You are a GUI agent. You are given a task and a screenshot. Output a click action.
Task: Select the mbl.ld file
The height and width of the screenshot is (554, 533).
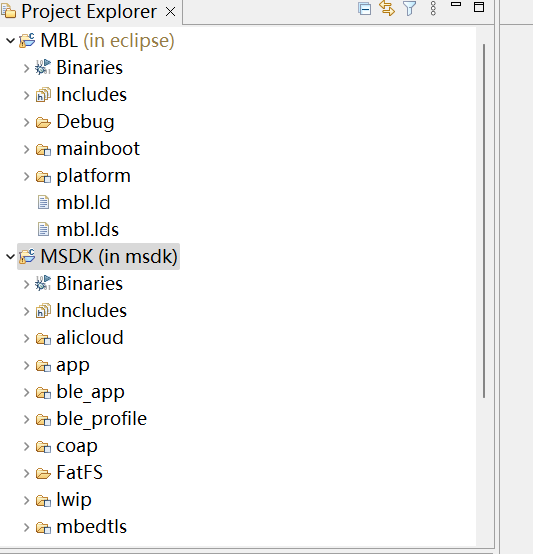click(x=83, y=203)
